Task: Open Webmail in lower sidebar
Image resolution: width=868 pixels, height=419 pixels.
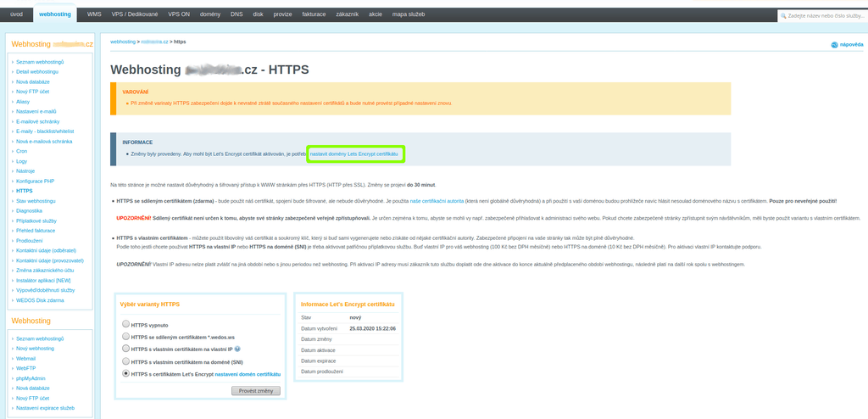Action: (x=26, y=359)
